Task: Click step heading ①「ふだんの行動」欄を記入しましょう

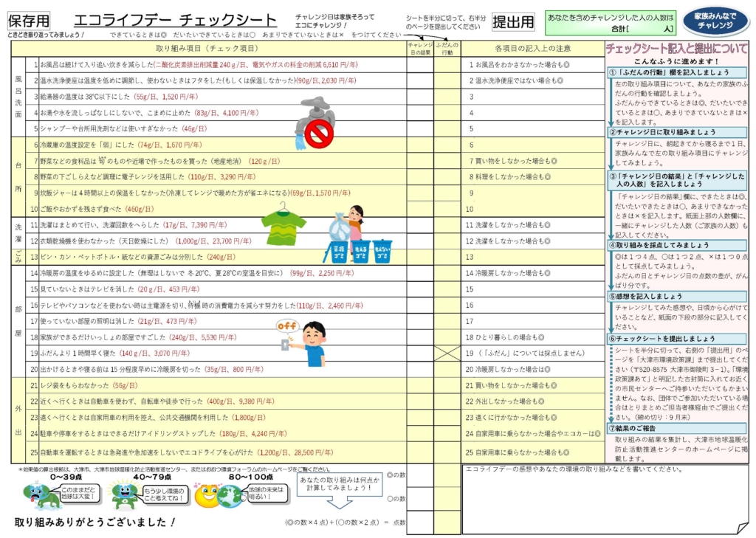Action: pos(677,72)
